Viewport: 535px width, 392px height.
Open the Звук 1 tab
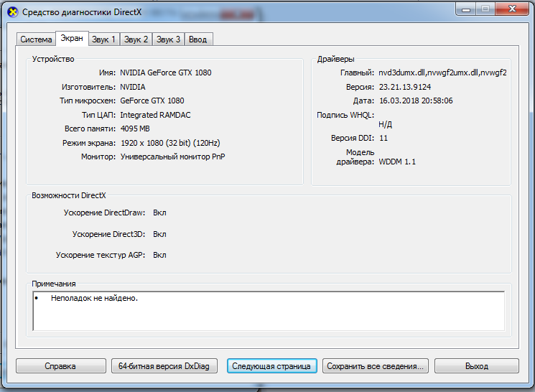pos(103,39)
